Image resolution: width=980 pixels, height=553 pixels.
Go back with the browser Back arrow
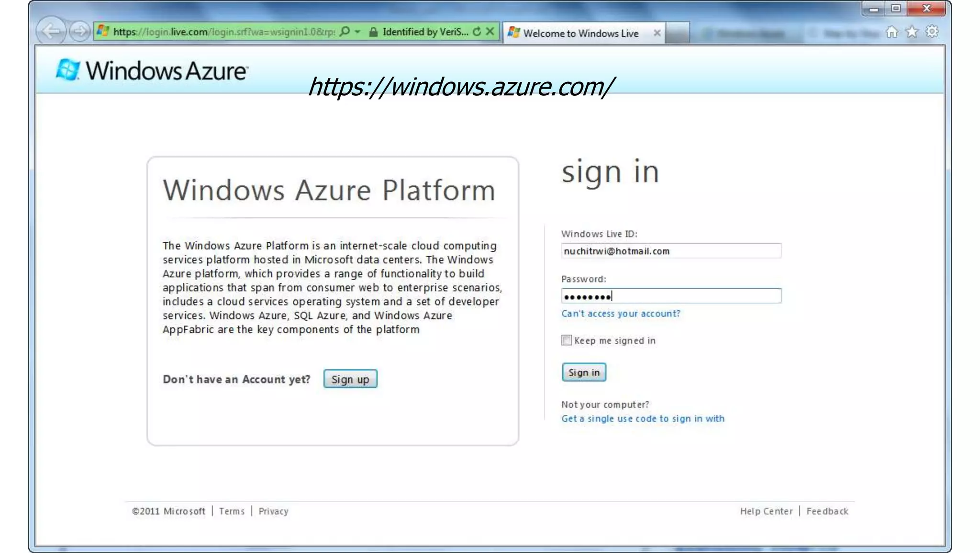click(51, 31)
